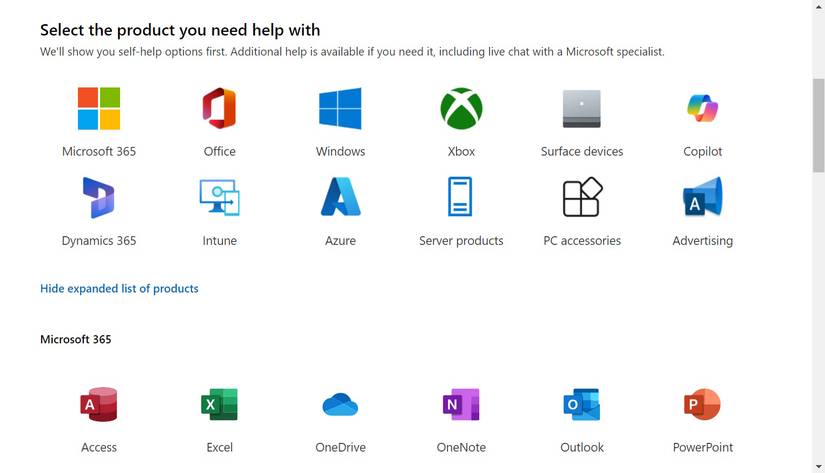
Task: Click the PowerPoint label link
Action: click(x=702, y=448)
